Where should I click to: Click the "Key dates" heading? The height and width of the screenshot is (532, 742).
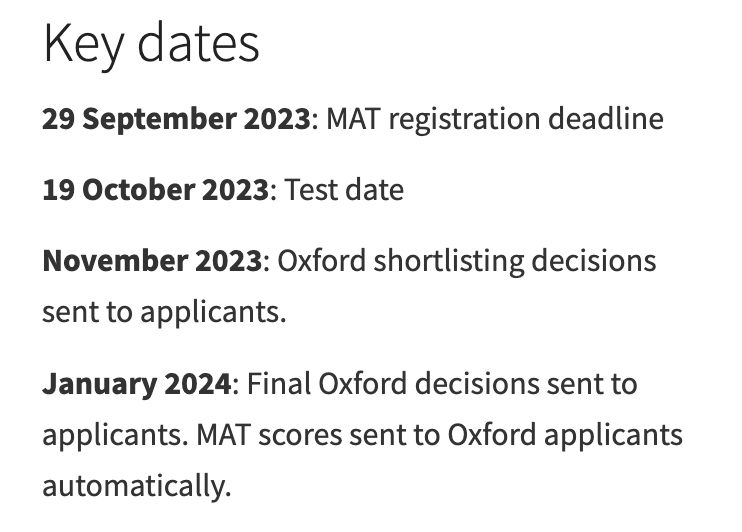click(151, 44)
